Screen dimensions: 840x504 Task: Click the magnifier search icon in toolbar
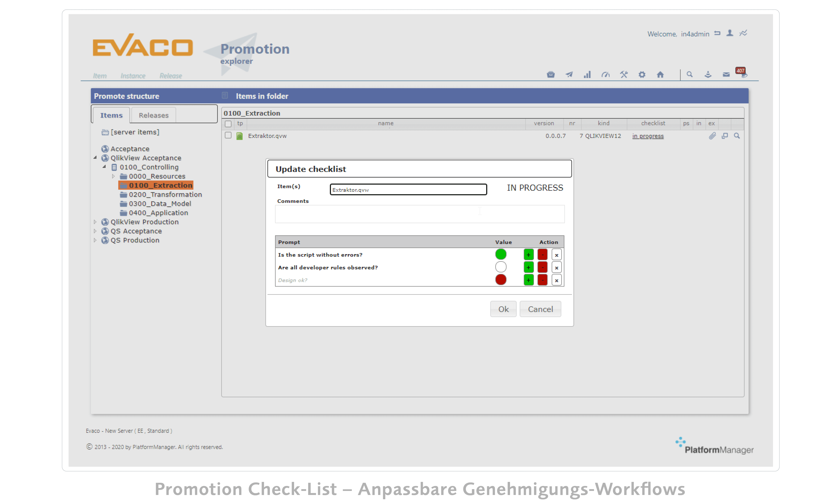(x=689, y=74)
